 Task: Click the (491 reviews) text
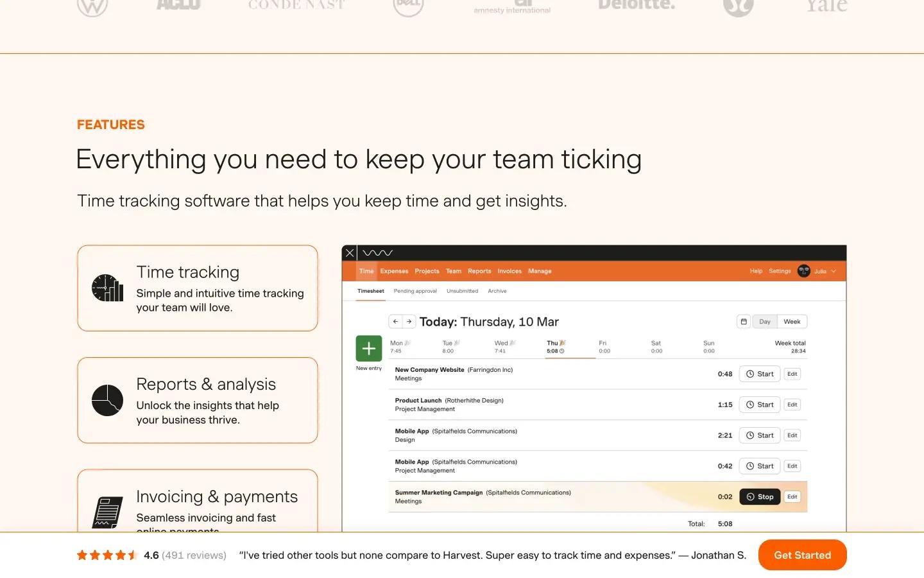pos(194,555)
